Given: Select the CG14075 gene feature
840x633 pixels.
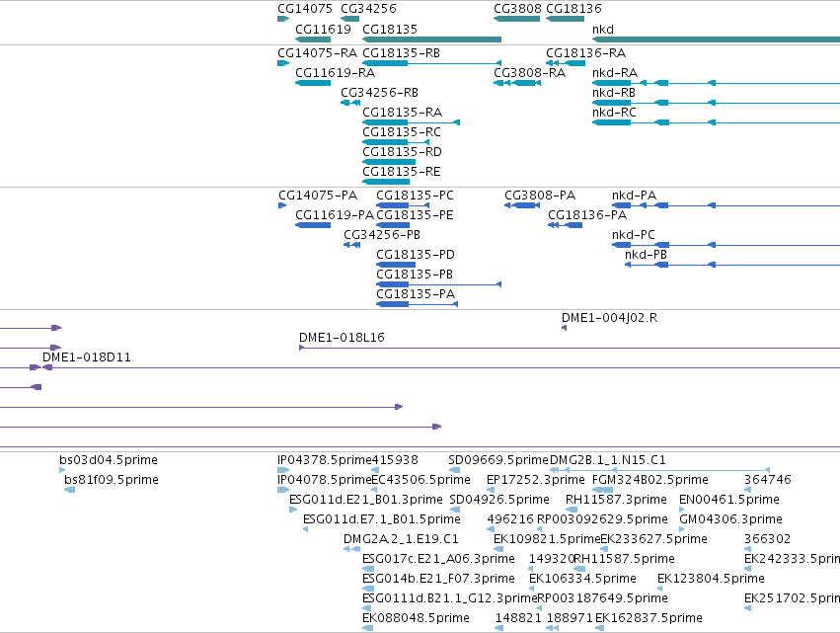Looking at the screenshot, I should tap(283, 19).
